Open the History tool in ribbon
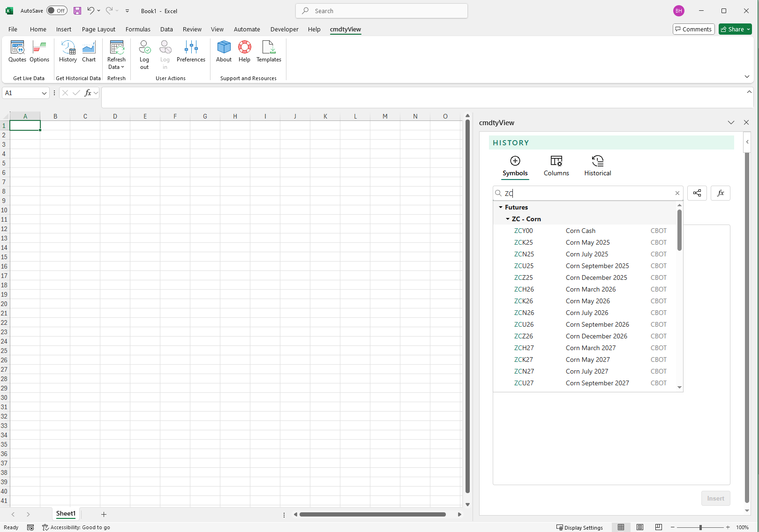 [x=68, y=52]
